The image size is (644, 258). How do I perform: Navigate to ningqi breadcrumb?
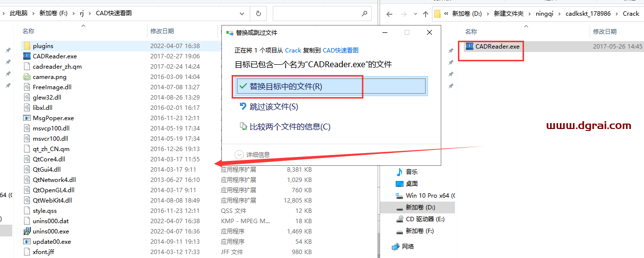tap(544, 14)
